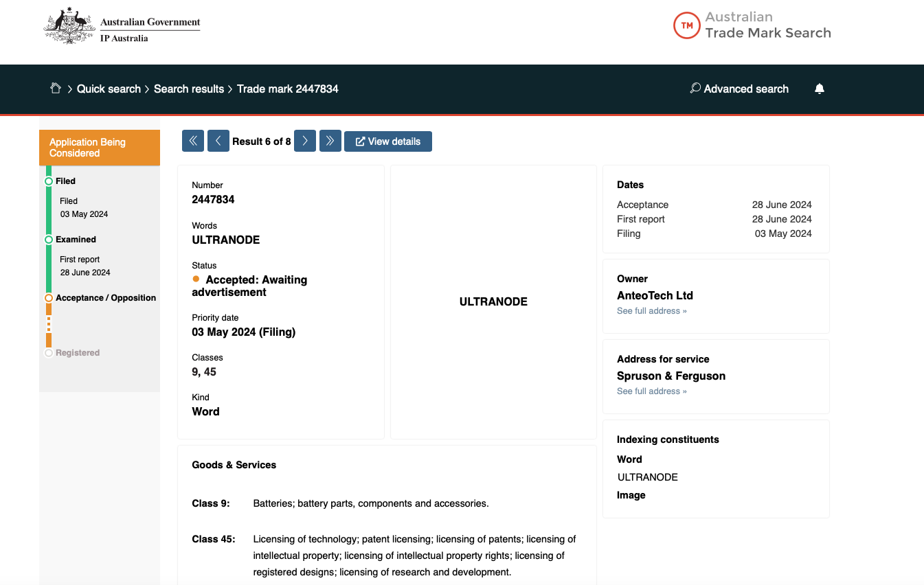Click the Result 6 of 8 counter
Image resolution: width=924 pixels, height=585 pixels.
pos(262,141)
